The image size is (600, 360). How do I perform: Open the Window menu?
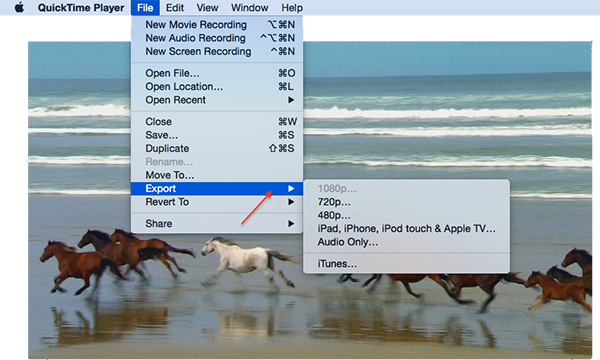point(249,8)
